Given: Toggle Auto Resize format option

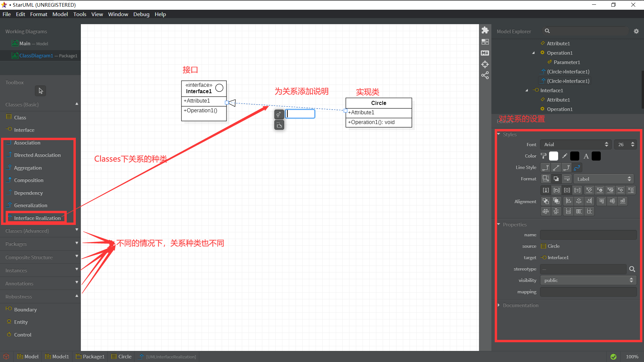Looking at the screenshot, I should [546, 179].
